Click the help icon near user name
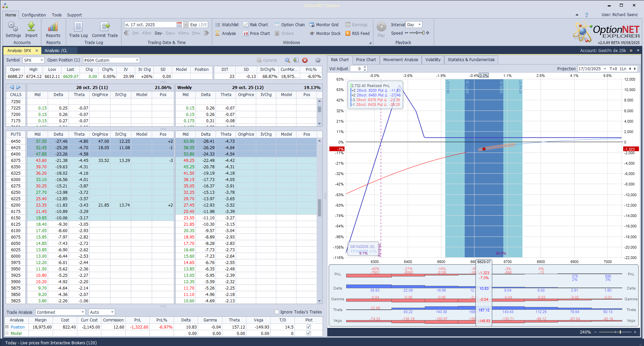 pos(587,15)
